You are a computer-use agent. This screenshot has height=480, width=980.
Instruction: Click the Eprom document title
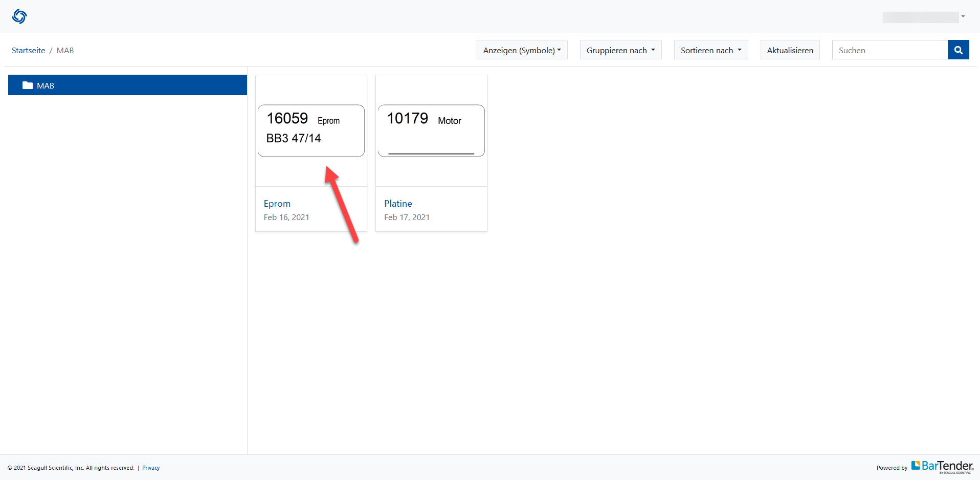pos(277,204)
